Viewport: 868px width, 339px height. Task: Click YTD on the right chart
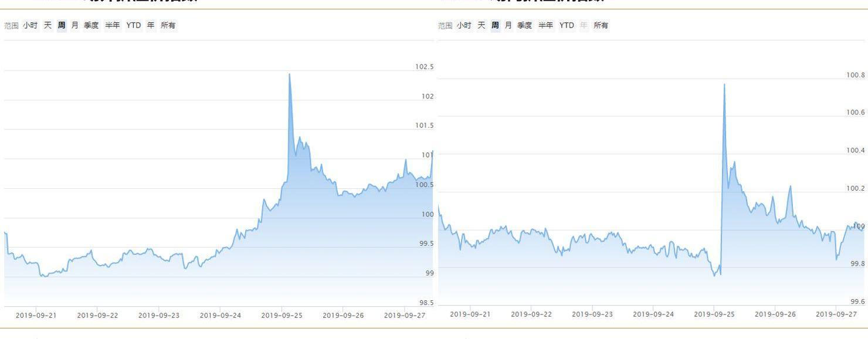point(567,25)
